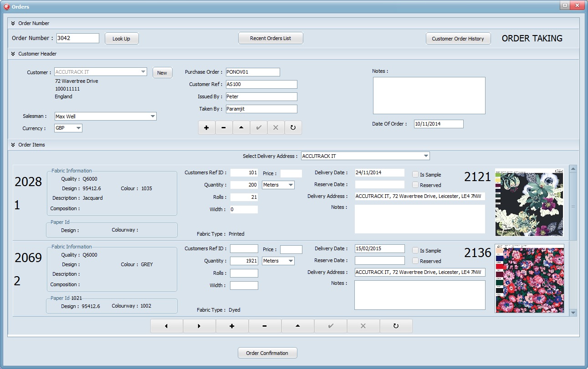Collapse the Customer Header section
The height and width of the screenshot is (369, 588).
click(x=13, y=54)
